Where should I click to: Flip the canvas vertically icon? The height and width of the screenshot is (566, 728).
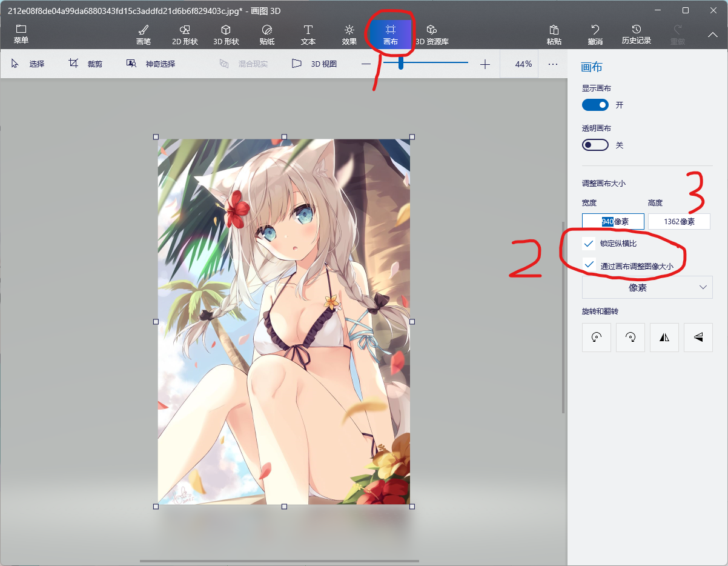[698, 338]
